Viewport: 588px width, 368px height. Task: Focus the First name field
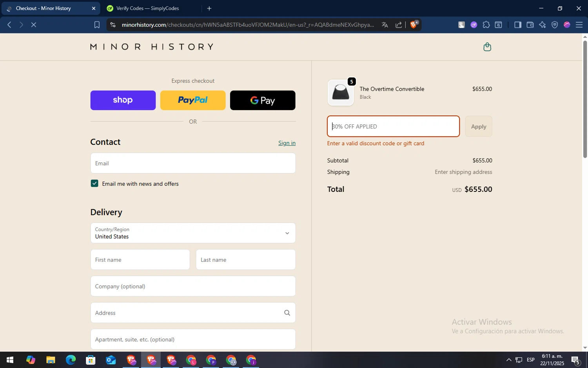tap(140, 260)
